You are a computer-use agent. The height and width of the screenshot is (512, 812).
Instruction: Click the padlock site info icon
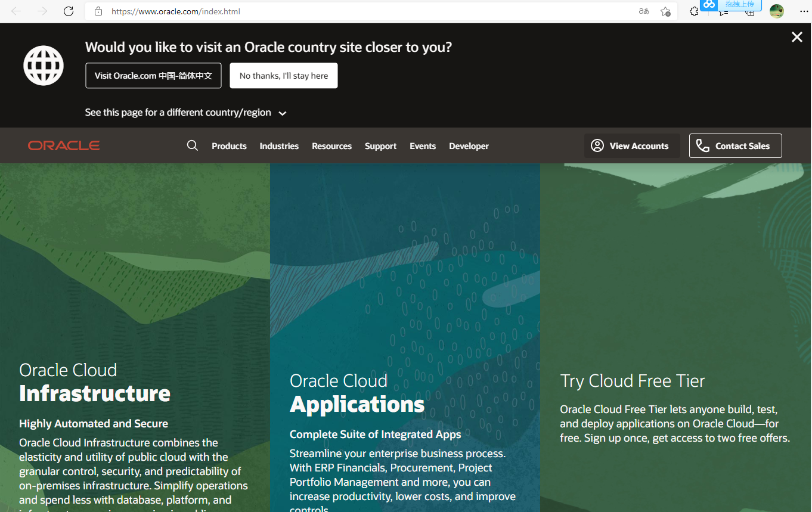[x=99, y=11]
